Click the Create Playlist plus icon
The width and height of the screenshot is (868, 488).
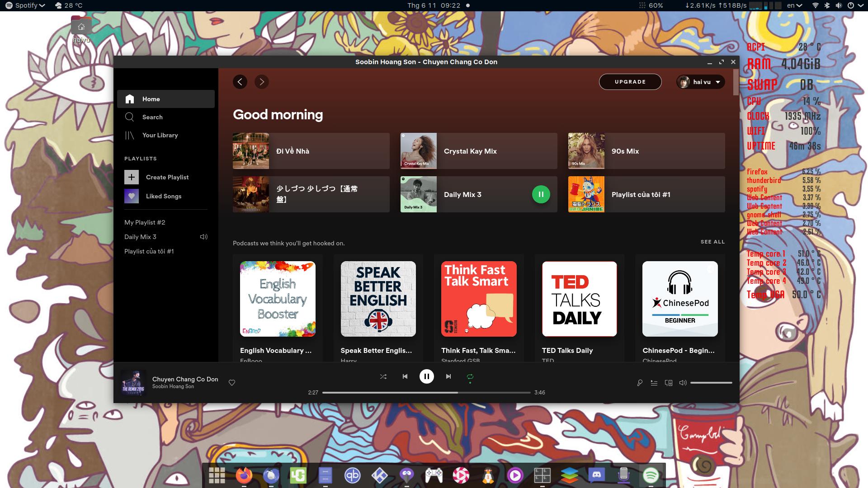[132, 177]
